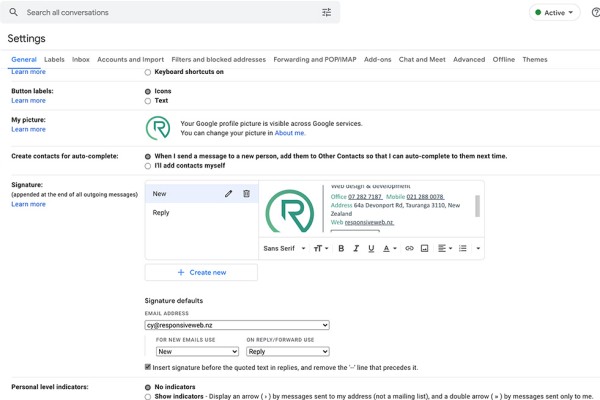Image resolution: width=600 pixels, height=400 pixels.
Task: Switch to the Inbox tab
Action: pos(80,59)
